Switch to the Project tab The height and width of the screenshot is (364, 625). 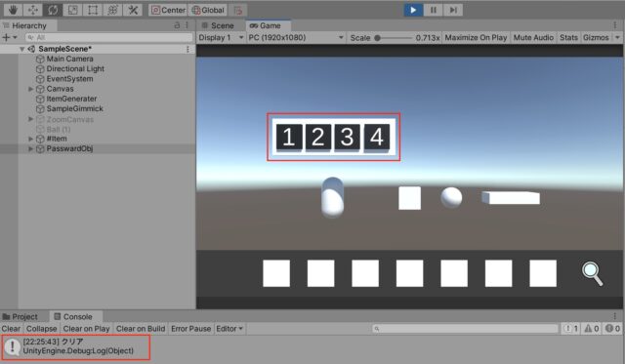(x=20, y=316)
